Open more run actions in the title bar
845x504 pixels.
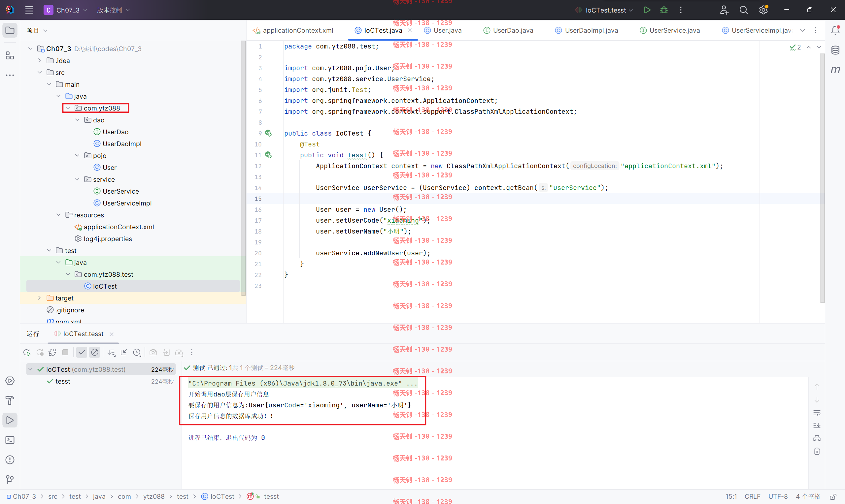tap(681, 10)
